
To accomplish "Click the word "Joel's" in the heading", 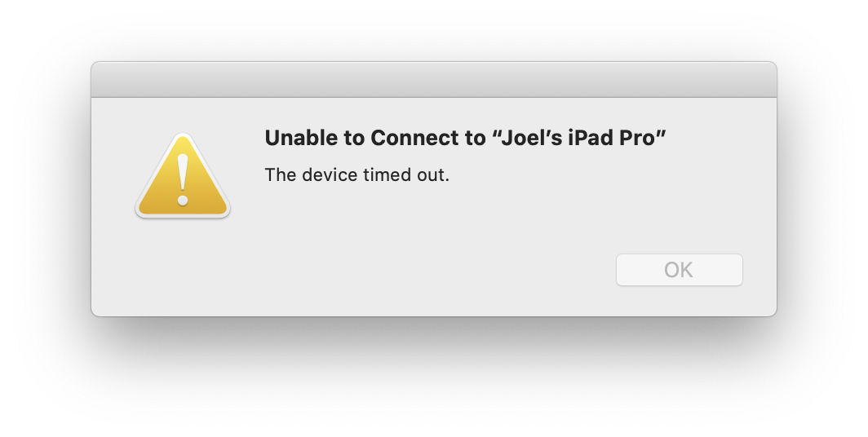I will click(531, 138).
